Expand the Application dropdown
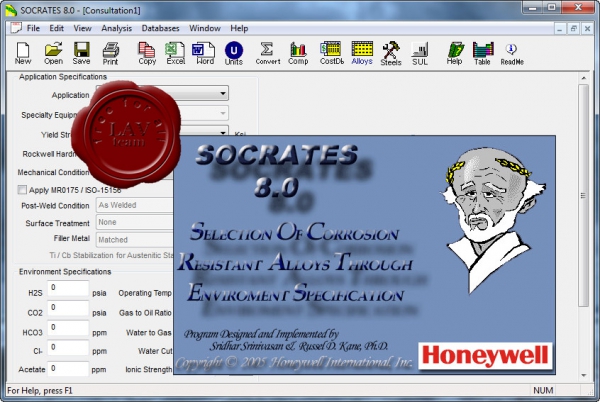The height and width of the screenshot is (402, 600). 223,93
